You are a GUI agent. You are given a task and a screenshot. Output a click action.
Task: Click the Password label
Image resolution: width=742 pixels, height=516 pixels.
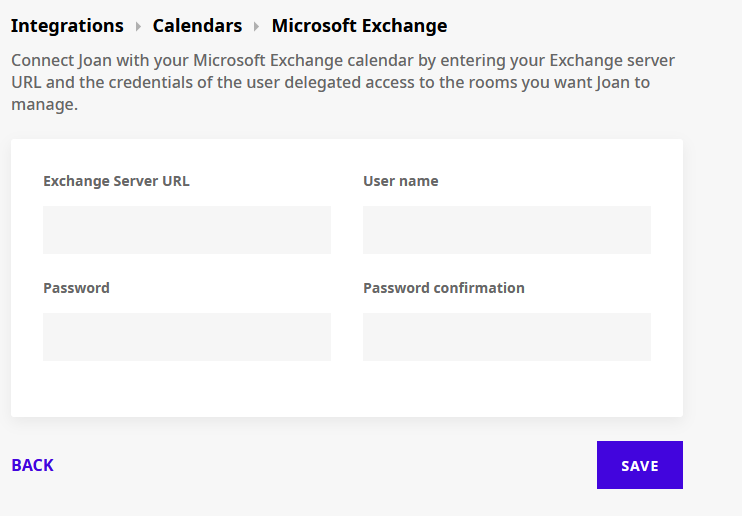[x=76, y=288]
